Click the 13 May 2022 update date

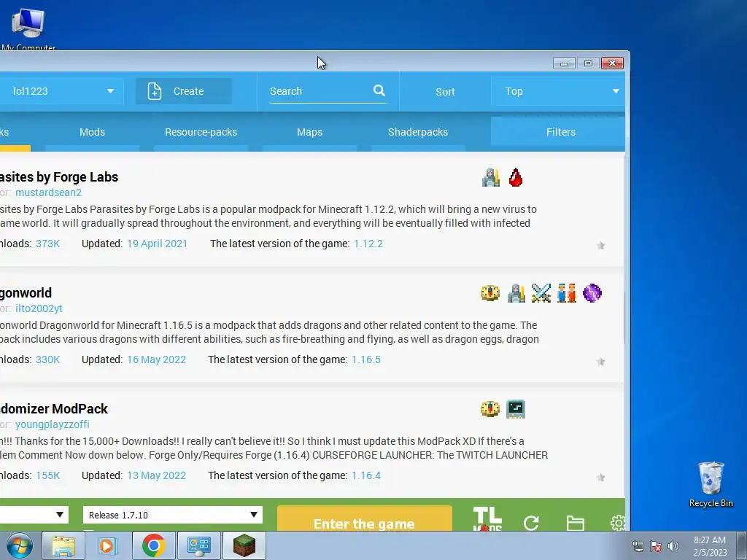pos(156,475)
